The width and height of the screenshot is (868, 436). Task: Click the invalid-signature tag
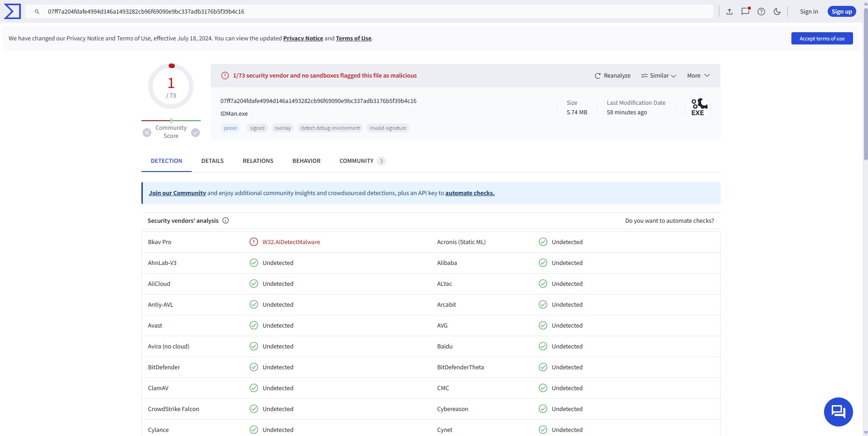(388, 128)
